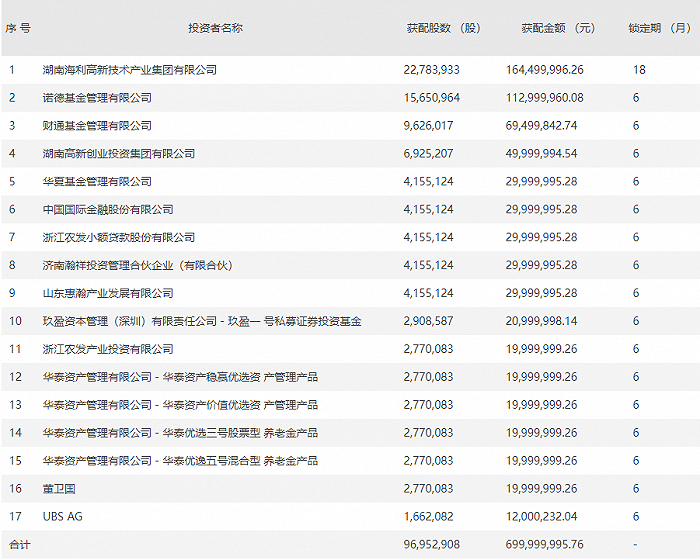The height and width of the screenshot is (560, 700).
Task: Select the value 22,783,933 shares
Action: point(431,70)
